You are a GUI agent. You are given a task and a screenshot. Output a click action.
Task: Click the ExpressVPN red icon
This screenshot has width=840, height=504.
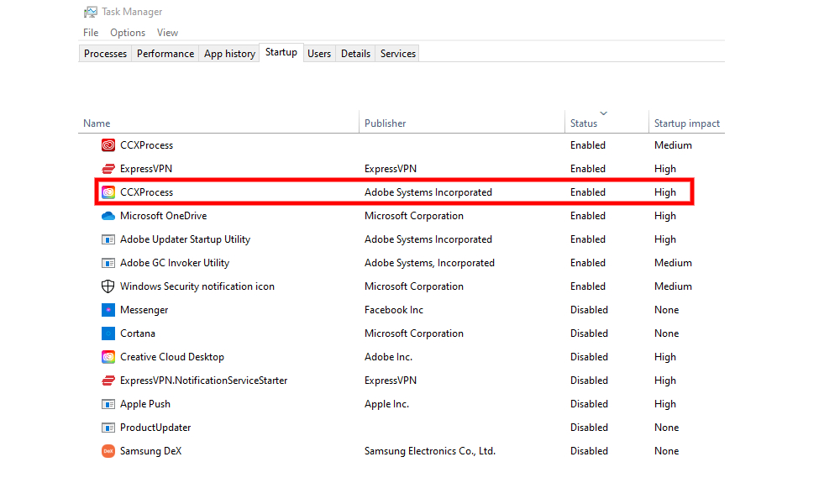click(x=108, y=169)
